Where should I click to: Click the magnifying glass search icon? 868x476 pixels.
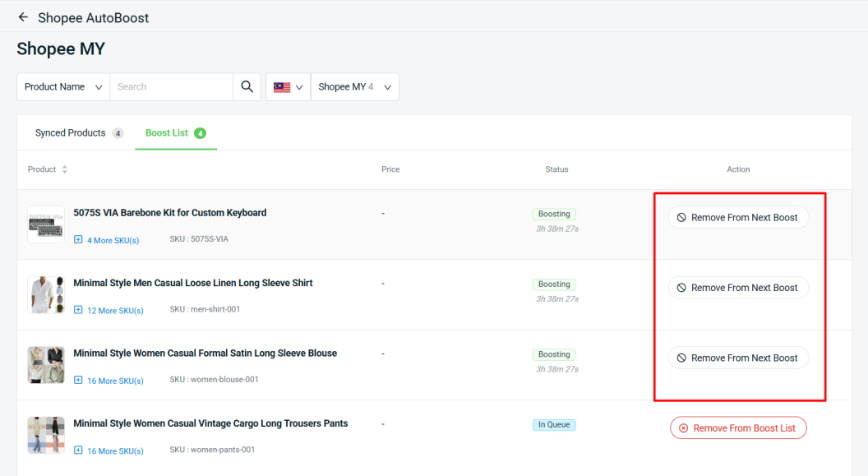[247, 86]
